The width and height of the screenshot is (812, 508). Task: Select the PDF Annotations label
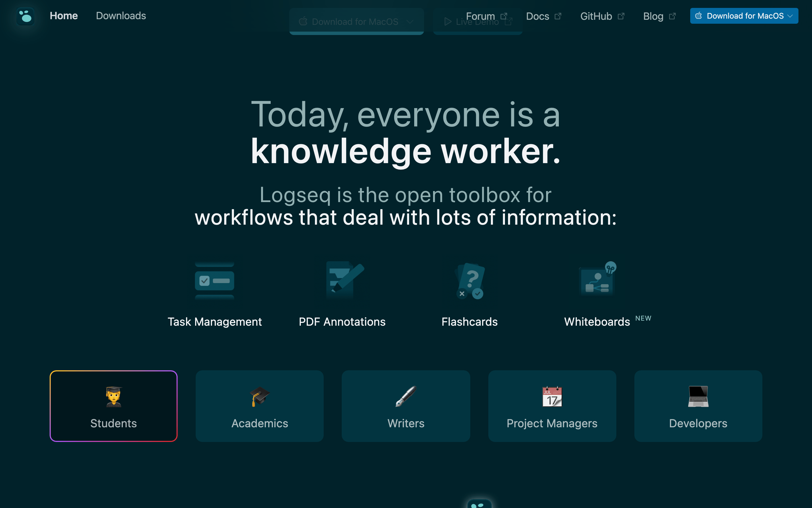pos(342,322)
